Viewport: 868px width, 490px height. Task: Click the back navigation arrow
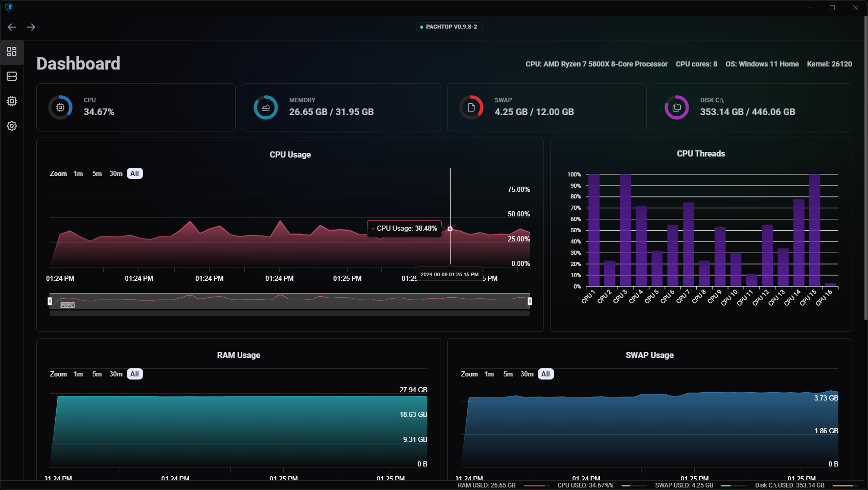coord(12,27)
